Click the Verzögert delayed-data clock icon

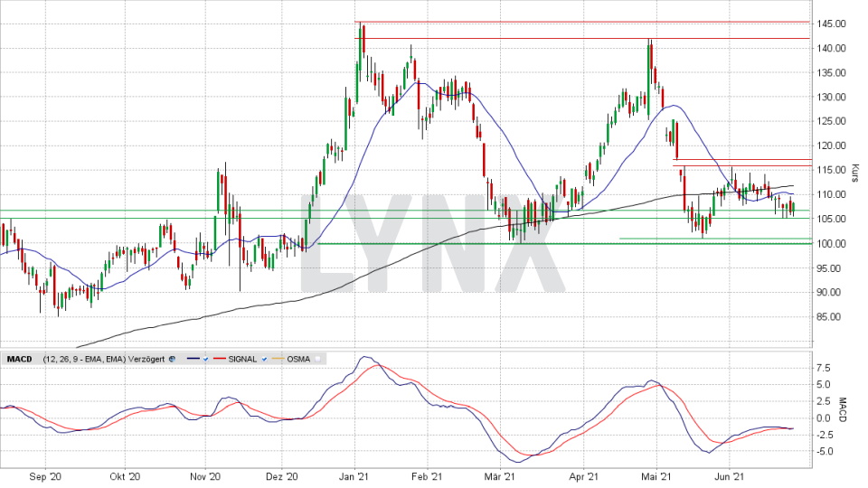coord(172,359)
